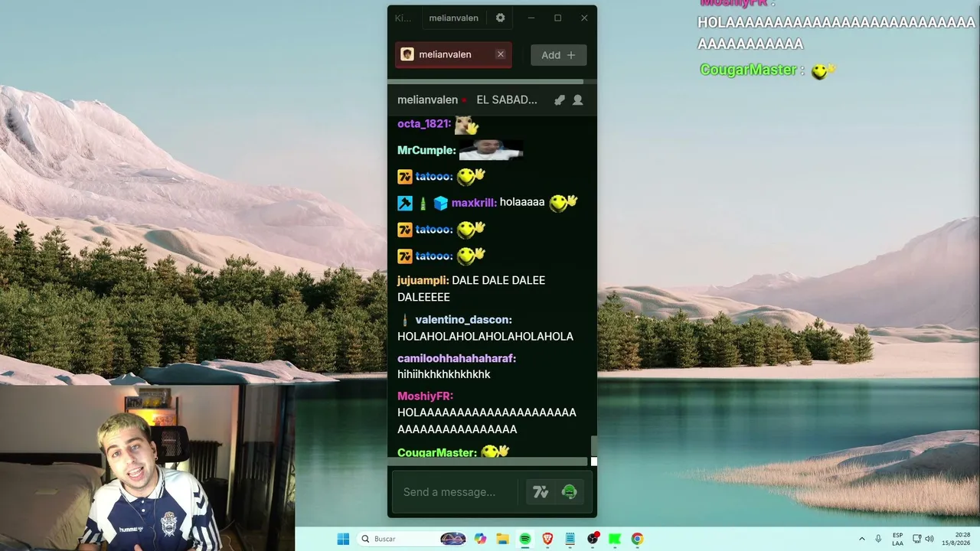The image size is (980, 551).
Task: Click the 'HOLAHOLAHOLAHOLAHOLAHOLA' message text
Action: click(x=485, y=336)
